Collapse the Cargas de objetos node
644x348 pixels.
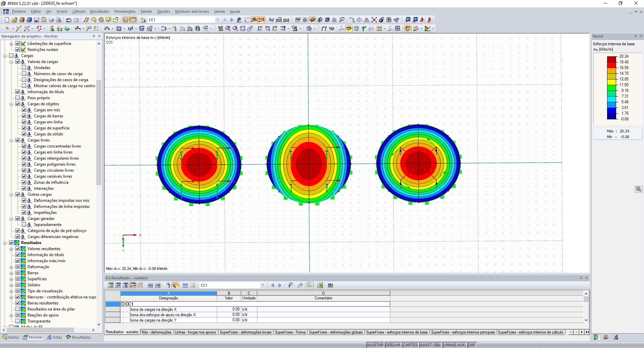[x=11, y=104]
